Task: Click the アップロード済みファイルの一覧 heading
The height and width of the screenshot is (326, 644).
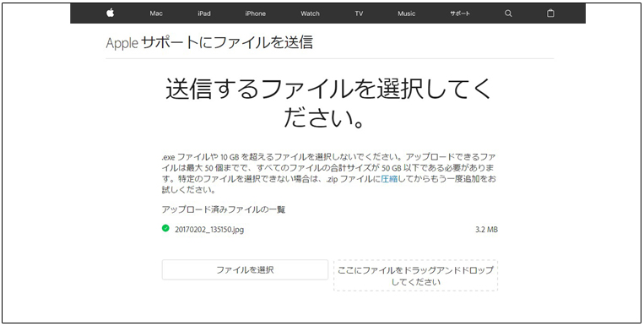Action: [x=224, y=209]
